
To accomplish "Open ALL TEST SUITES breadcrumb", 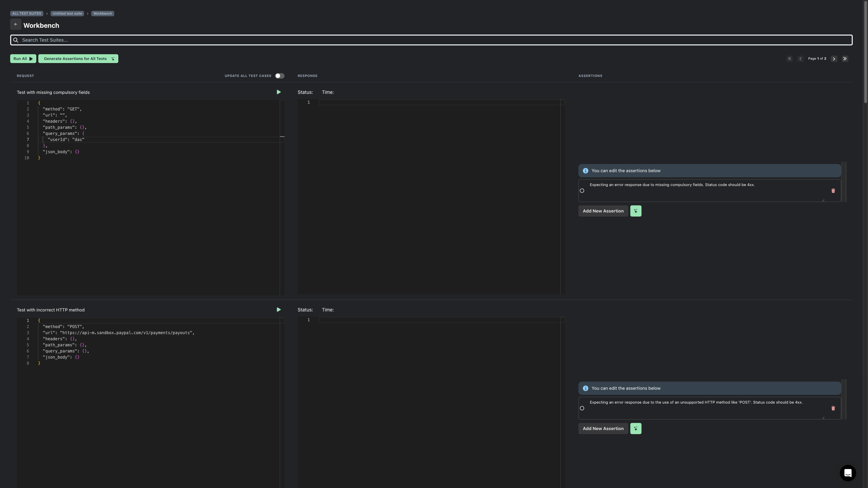I will tap(27, 14).
